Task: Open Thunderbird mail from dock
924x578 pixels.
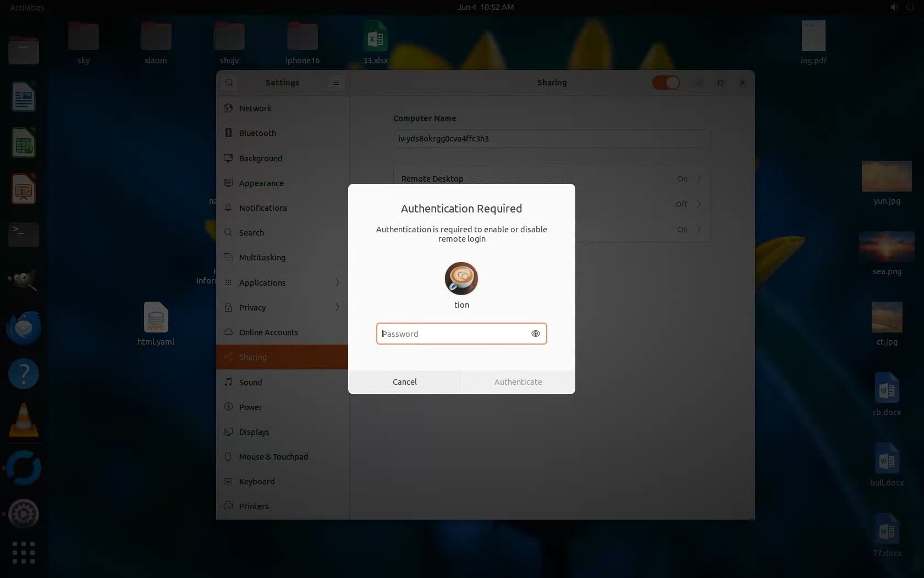Action: (24, 329)
